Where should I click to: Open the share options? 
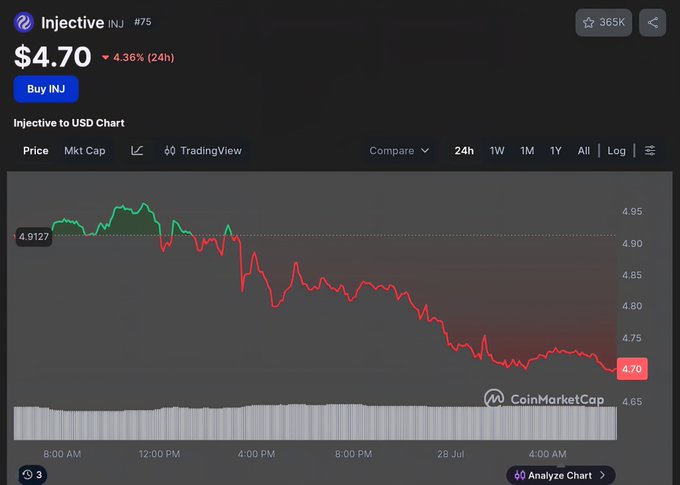[x=653, y=23]
